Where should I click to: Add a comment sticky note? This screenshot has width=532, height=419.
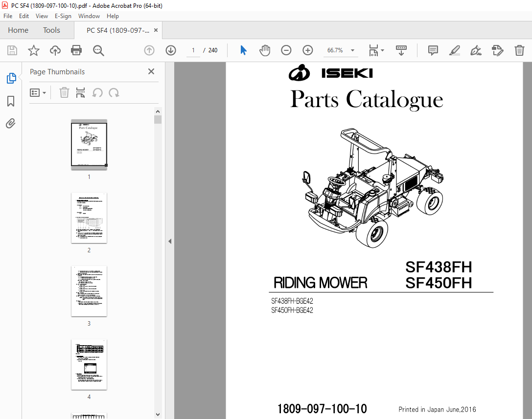433,50
